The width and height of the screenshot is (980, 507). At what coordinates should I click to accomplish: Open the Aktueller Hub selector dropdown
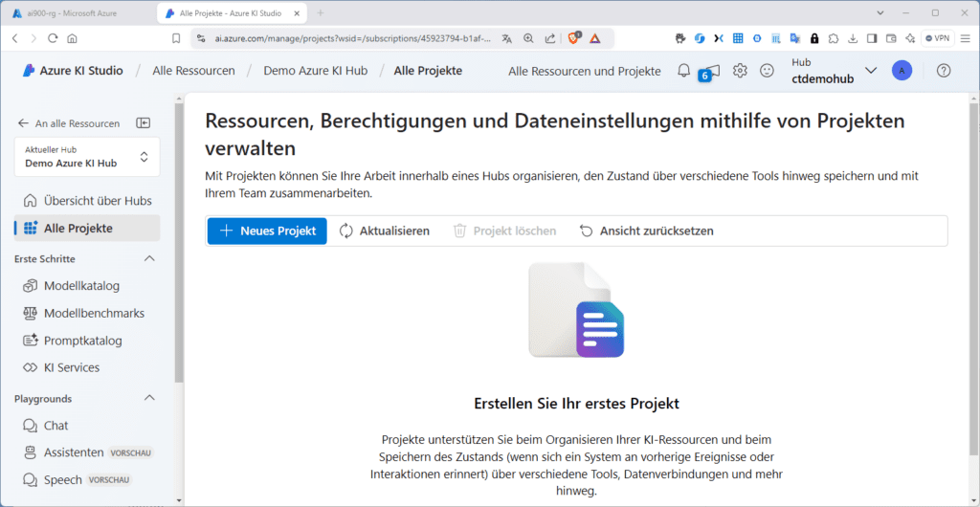click(x=87, y=157)
